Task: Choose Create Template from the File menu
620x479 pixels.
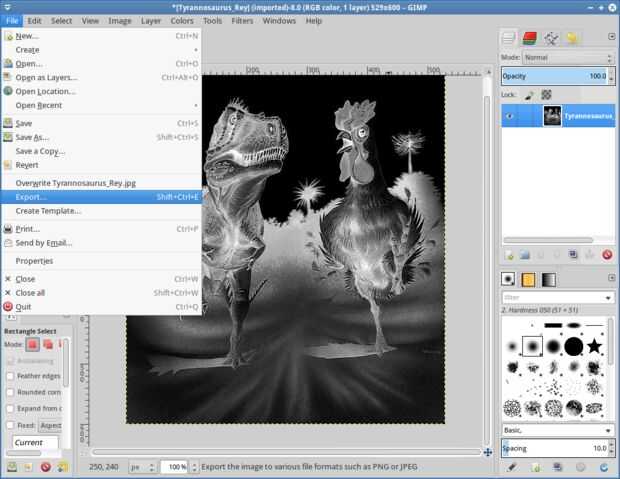Action: (101, 211)
